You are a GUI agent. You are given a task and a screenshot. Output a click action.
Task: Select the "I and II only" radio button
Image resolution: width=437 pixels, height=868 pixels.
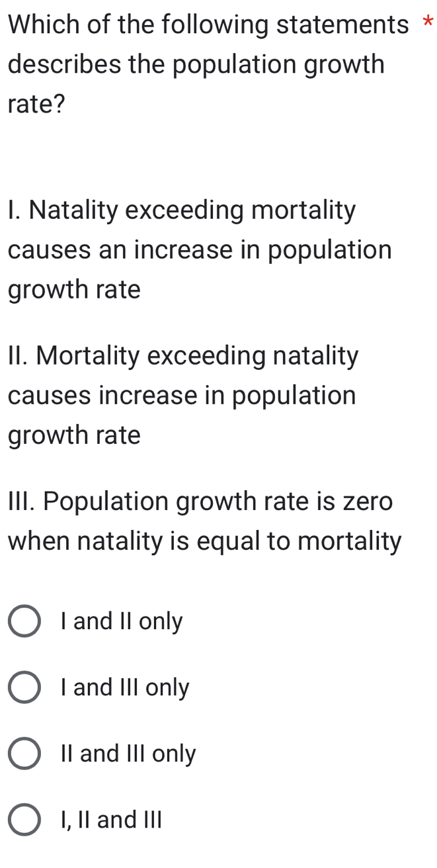pos(24,622)
